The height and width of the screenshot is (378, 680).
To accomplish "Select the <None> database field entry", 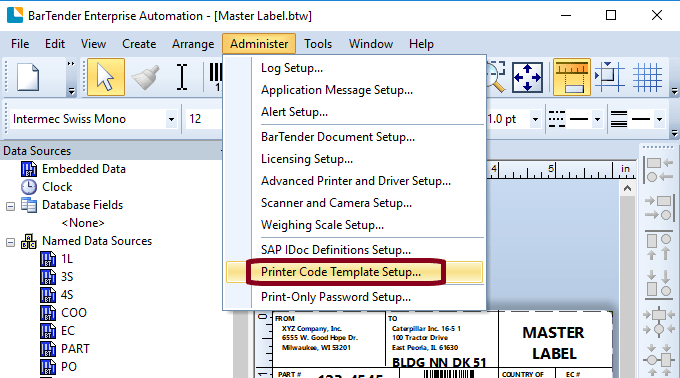I will (x=83, y=223).
